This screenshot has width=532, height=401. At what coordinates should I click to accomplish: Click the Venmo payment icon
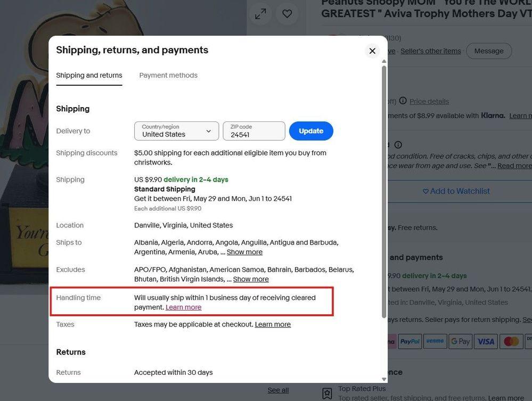(x=435, y=341)
